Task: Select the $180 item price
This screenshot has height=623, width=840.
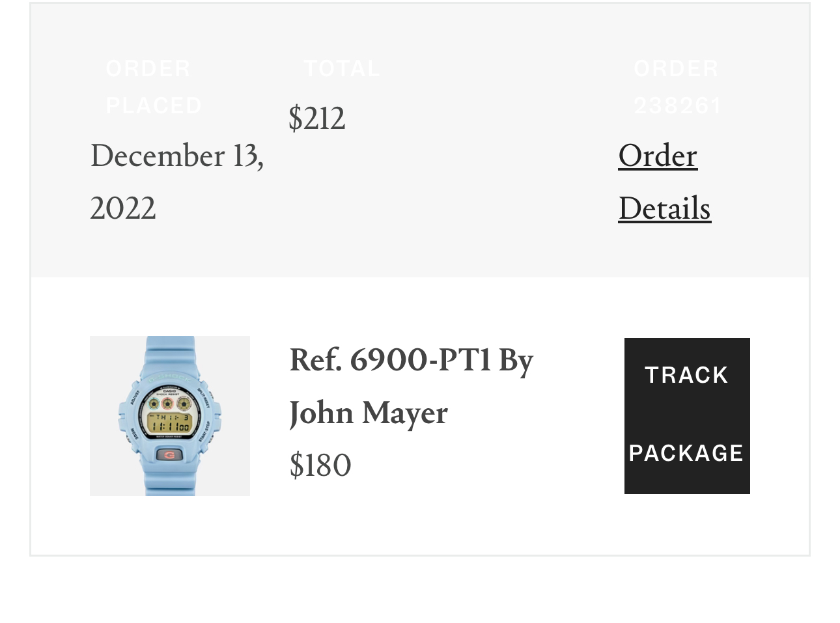Action: tap(320, 465)
